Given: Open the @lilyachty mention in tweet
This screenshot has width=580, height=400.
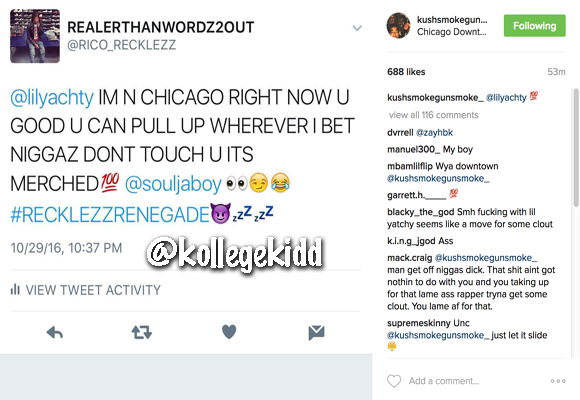Looking at the screenshot, I should [52, 97].
